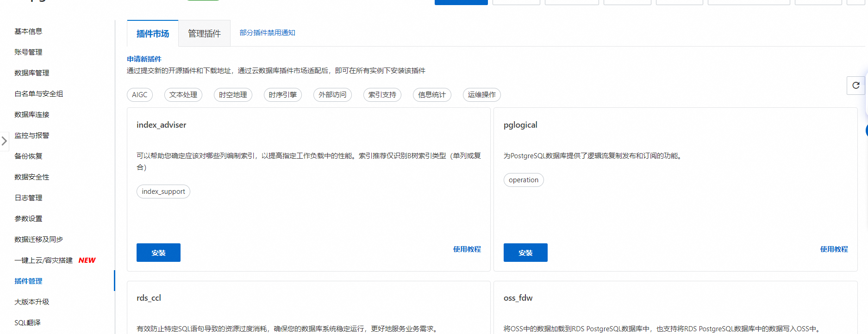Click the index_adviser plugin title

(161, 125)
